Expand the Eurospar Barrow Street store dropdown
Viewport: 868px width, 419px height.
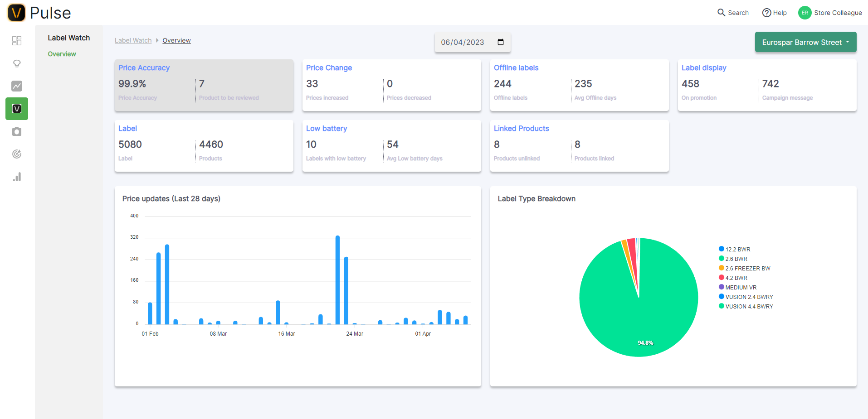805,42
